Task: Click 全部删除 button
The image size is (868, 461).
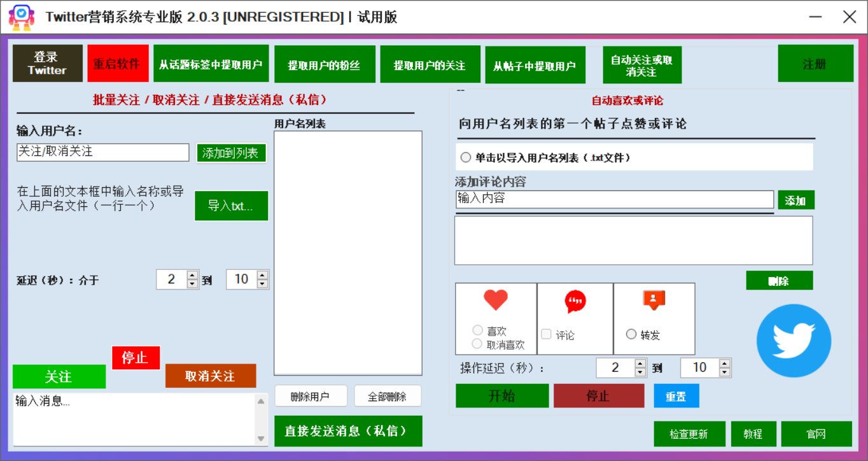Action: tap(388, 396)
